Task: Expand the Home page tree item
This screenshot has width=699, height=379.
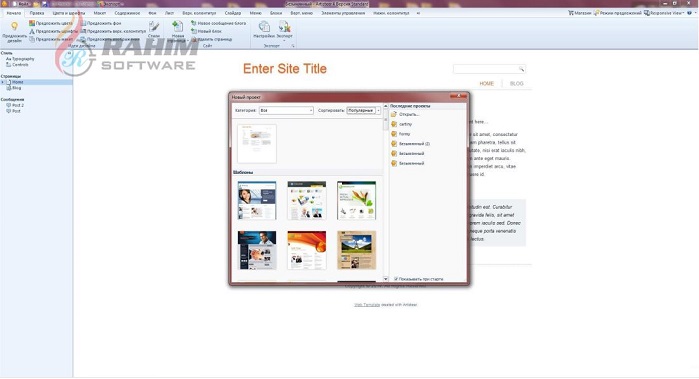Action: click(x=3, y=82)
